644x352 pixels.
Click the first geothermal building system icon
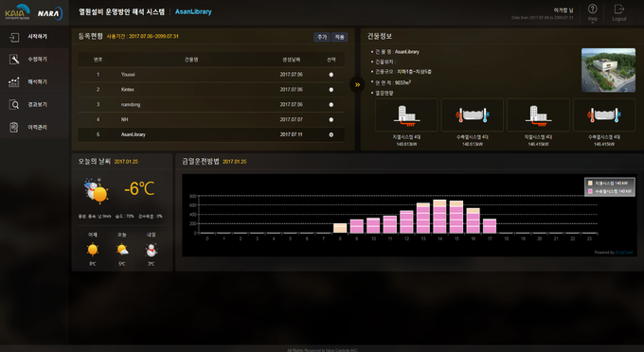tap(406, 115)
